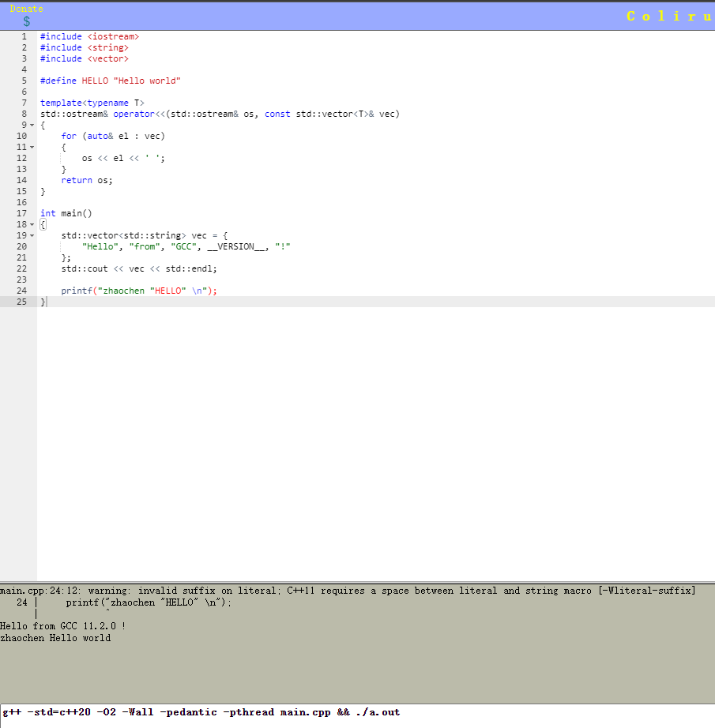
Task: Open the Donate link
Action: [26, 9]
